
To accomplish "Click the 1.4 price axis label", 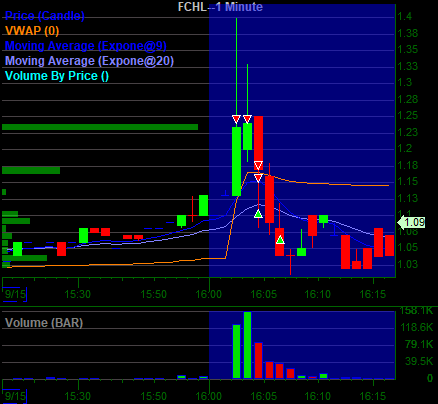I will click(405, 16).
